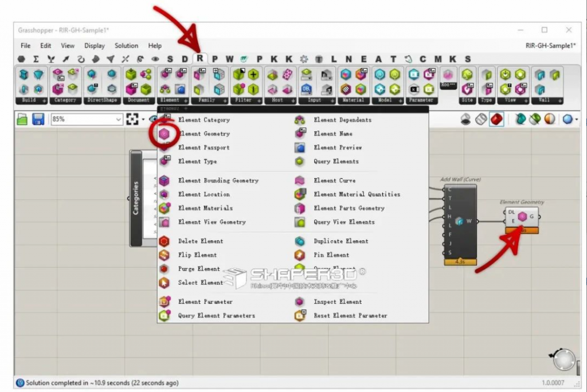
Task: Expand the Build panel plus button
Action: click(44, 101)
